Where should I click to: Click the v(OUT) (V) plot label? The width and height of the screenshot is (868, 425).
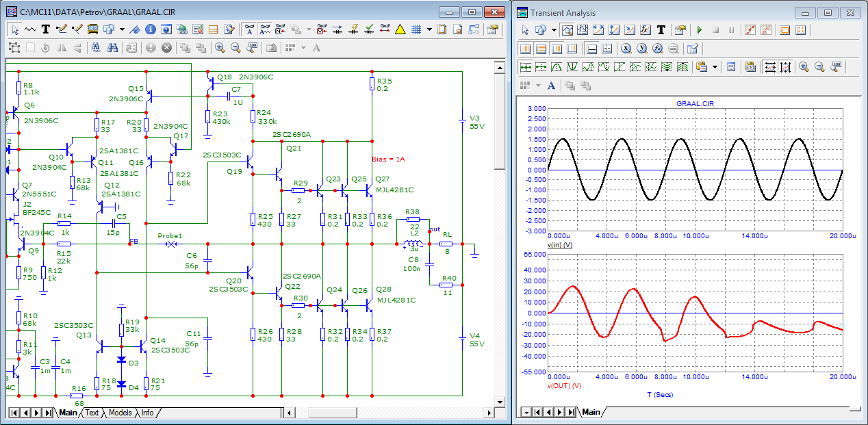click(564, 385)
